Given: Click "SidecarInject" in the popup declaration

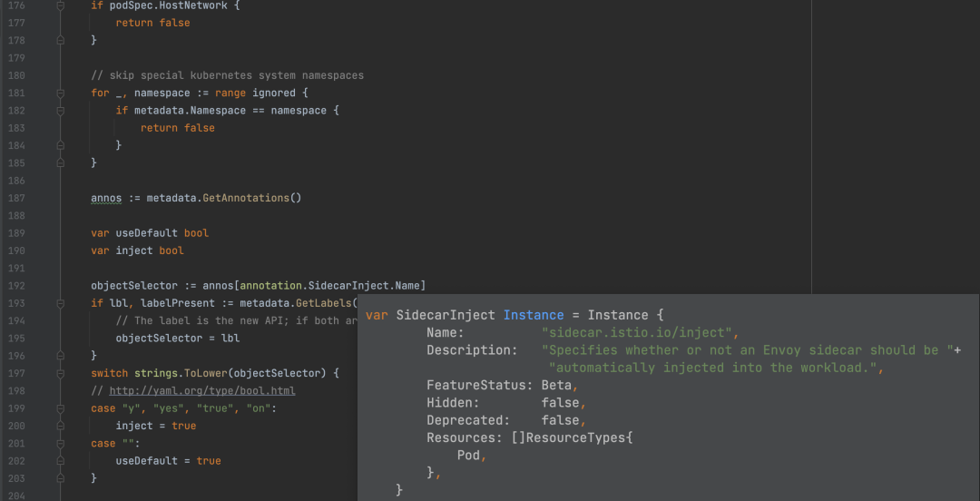Looking at the screenshot, I should [x=446, y=315].
